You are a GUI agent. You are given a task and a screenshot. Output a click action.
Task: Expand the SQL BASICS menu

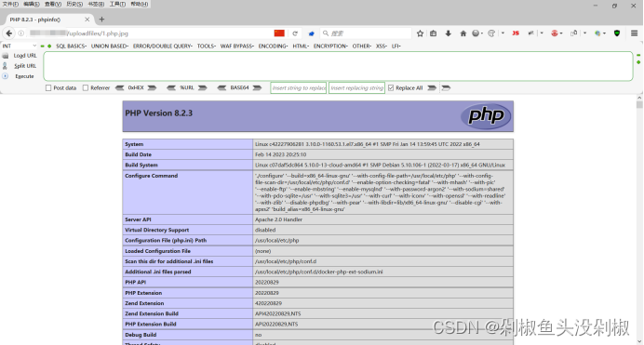(x=71, y=46)
